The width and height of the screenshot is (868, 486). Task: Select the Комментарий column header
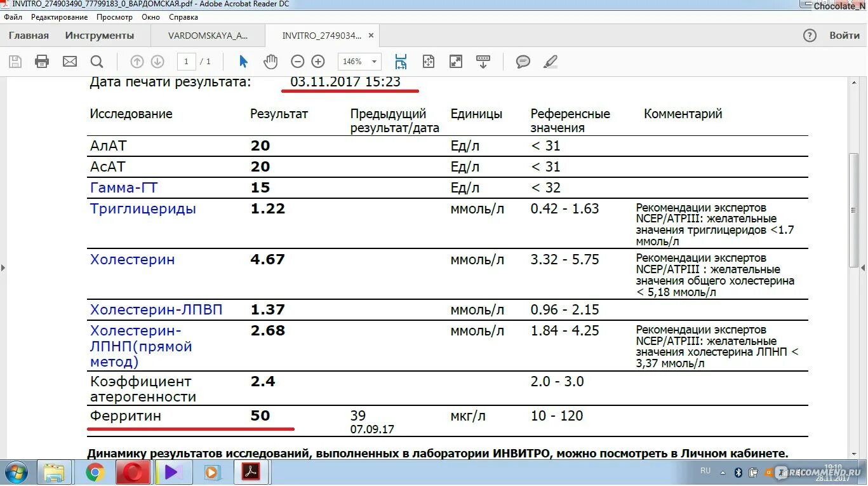[683, 114]
